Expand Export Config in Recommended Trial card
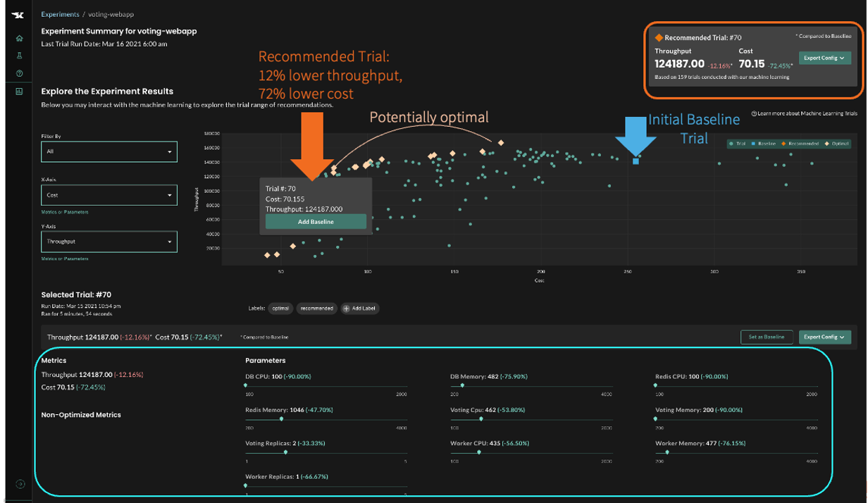Viewport: 868px width, 503px height. pyautogui.click(x=824, y=58)
